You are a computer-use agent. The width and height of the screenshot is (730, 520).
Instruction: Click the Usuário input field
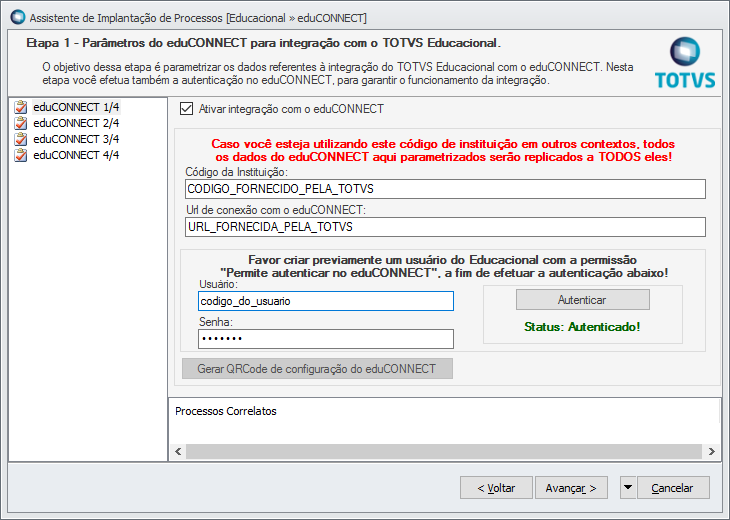tap(326, 301)
